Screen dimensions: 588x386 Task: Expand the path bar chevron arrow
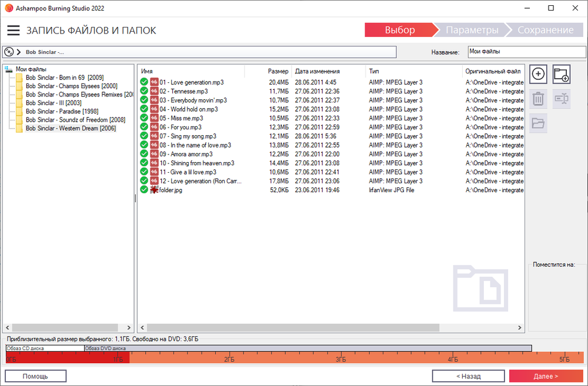[x=19, y=52]
